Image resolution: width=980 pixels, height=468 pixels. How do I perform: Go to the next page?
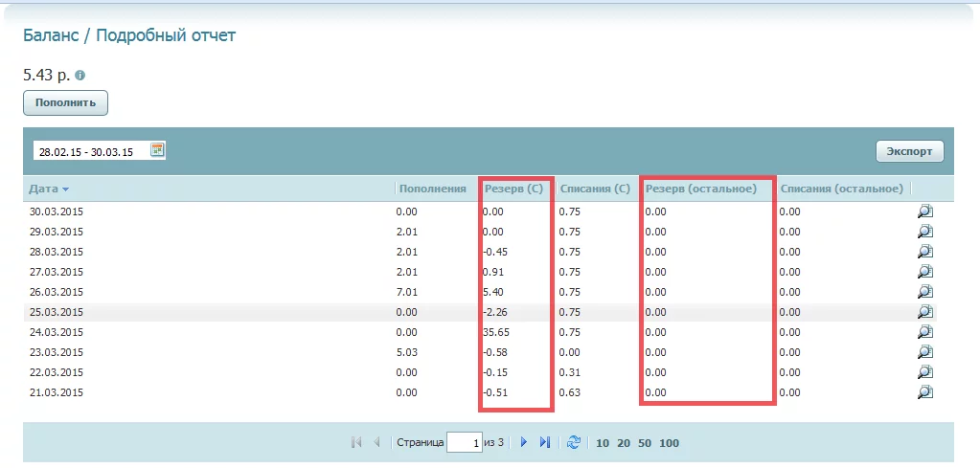point(524,442)
